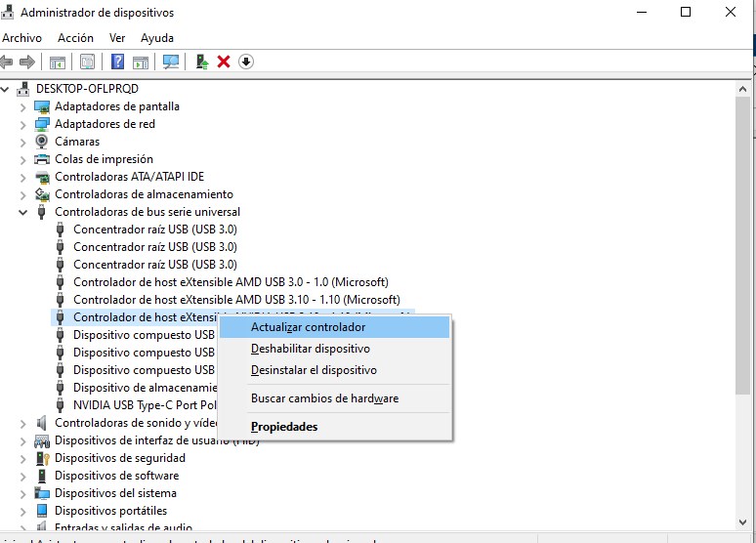Viewport: 756px width, 543px height.
Task: Select first Concentrador raíz USB (USB 3.0)
Action: pos(155,230)
